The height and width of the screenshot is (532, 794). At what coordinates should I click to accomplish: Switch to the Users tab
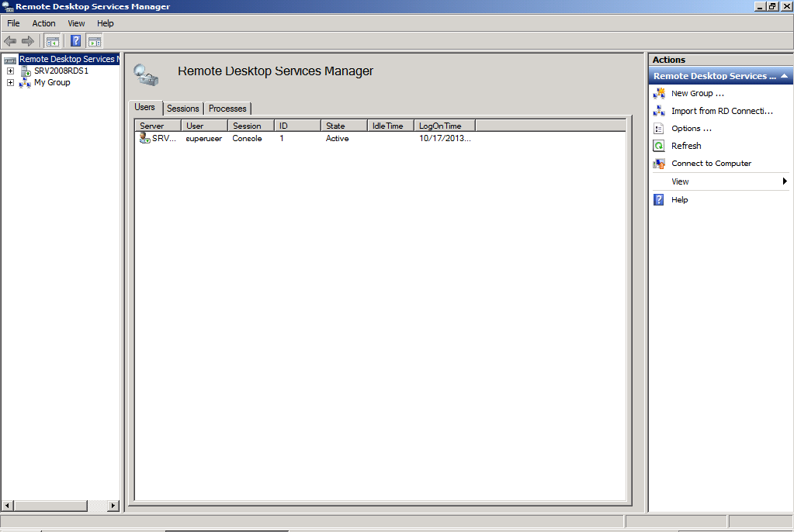[145, 107]
